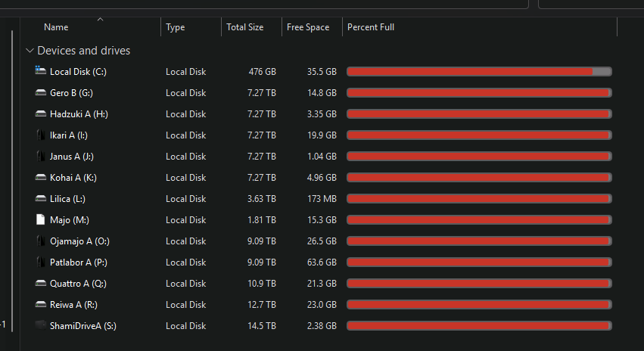The width and height of the screenshot is (644, 351).
Task: Click the Hadzuki A (H:) percent full bar
Action: (x=479, y=113)
